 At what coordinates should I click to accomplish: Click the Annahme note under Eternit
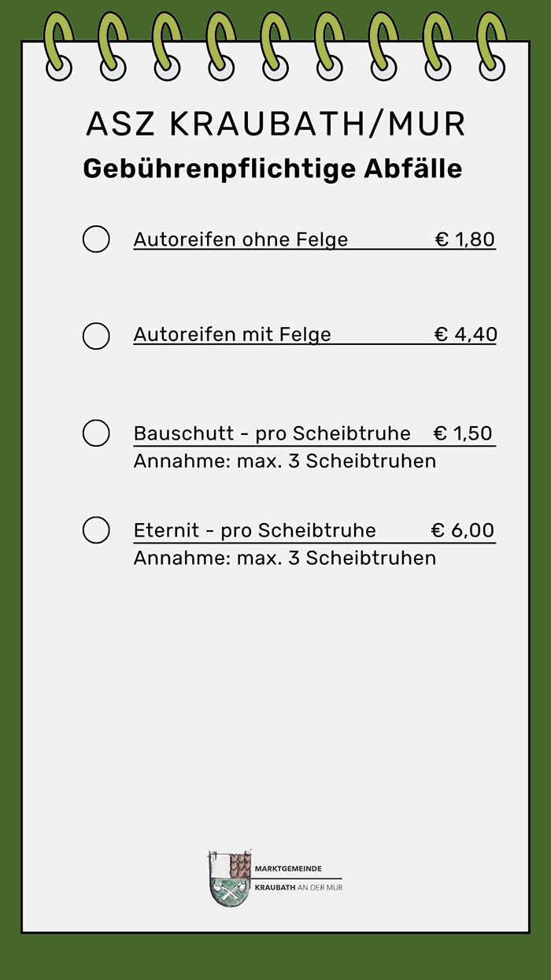pyautogui.click(x=285, y=559)
